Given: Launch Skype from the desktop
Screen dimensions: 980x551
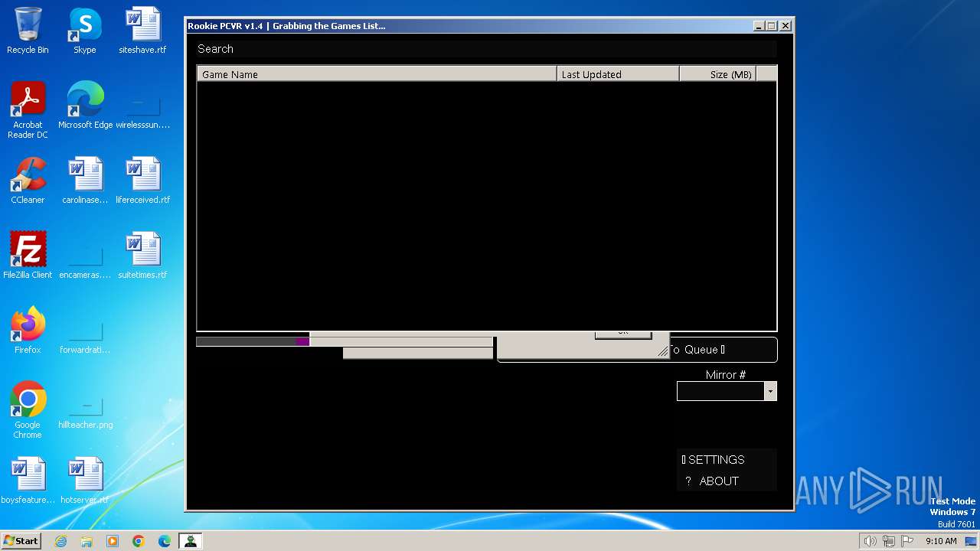Looking at the screenshot, I should pyautogui.click(x=84, y=31).
